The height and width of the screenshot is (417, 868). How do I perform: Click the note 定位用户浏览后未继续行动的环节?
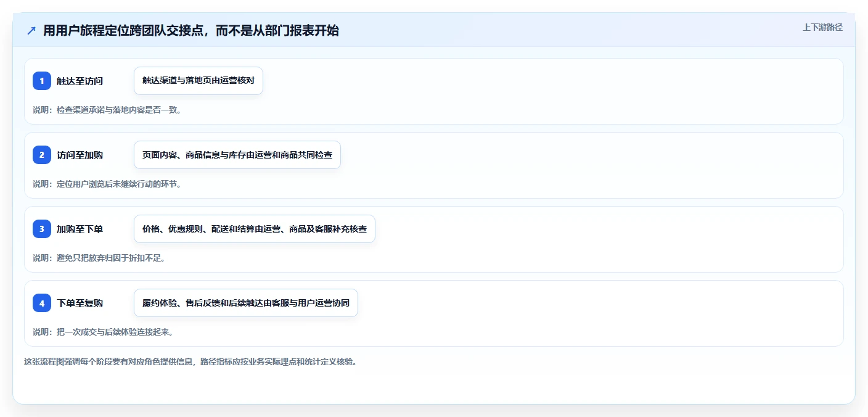tap(107, 184)
